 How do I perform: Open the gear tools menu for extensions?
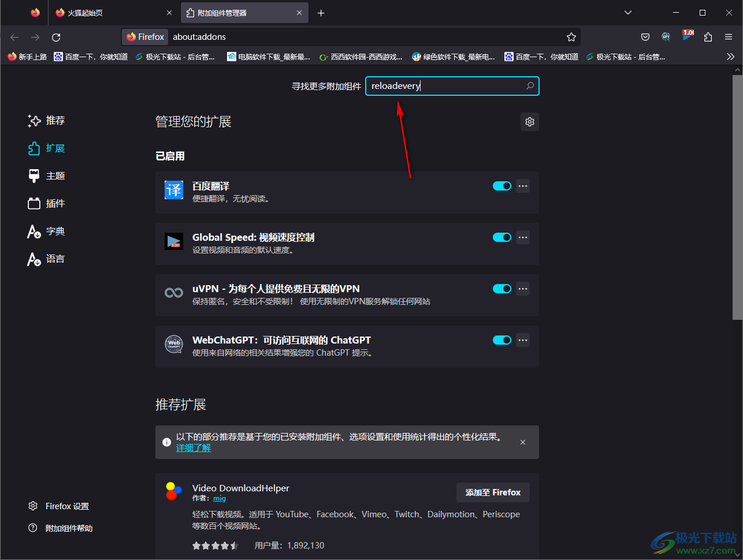(x=530, y=122)
